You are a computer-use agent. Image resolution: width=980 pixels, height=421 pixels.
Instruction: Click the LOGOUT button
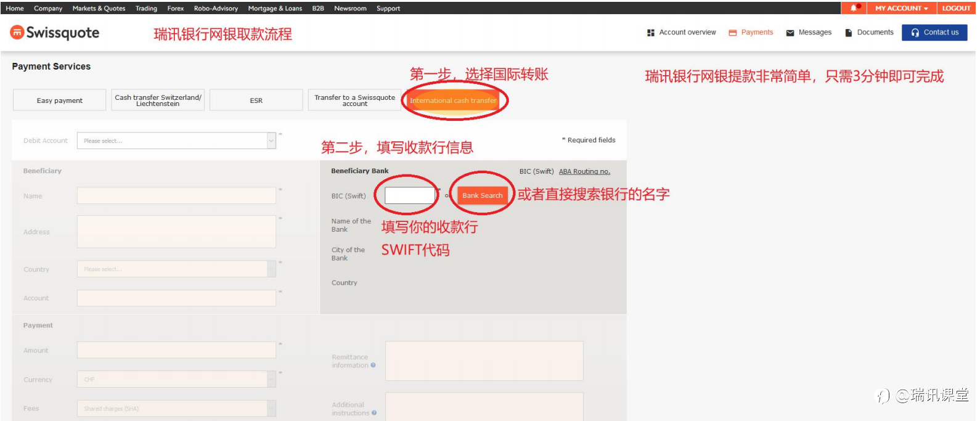956,8
